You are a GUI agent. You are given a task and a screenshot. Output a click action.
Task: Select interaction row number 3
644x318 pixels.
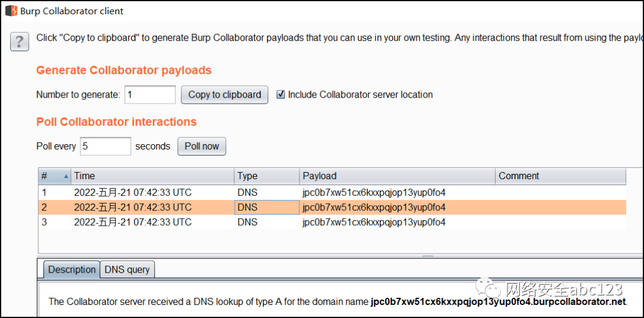pyautogui.click(x=332, y=222)
